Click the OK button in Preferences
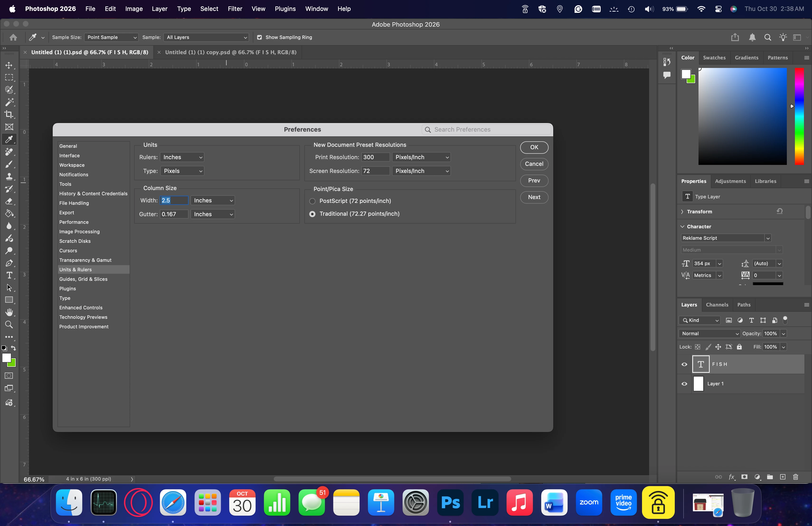The height and width of the screenshot is (526, 812). point(534,147)
